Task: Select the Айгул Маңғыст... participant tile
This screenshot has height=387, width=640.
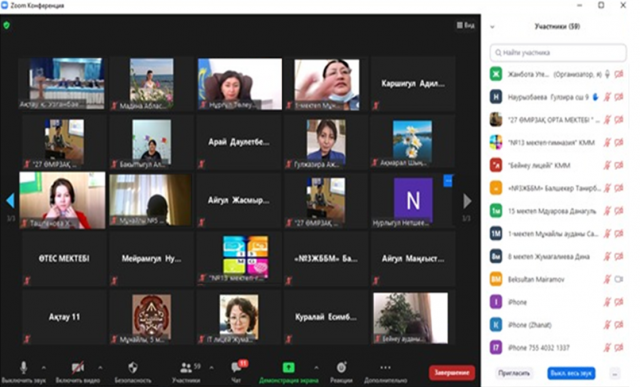Action: (x=413, y=258)
